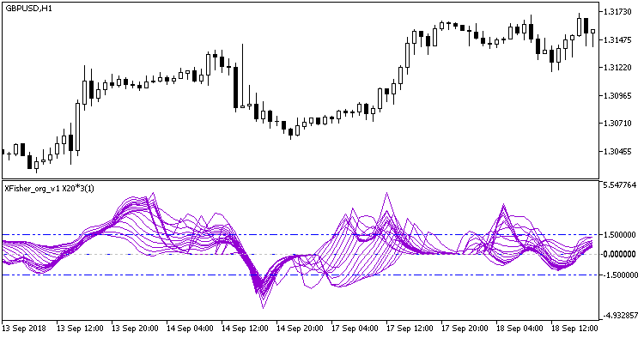Click the 13 Sep 20:00 time label

click(x=135, y=329)
